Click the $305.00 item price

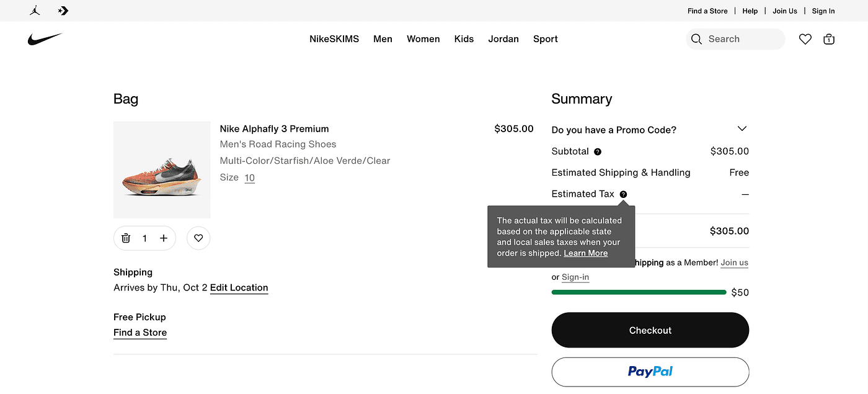514,129
